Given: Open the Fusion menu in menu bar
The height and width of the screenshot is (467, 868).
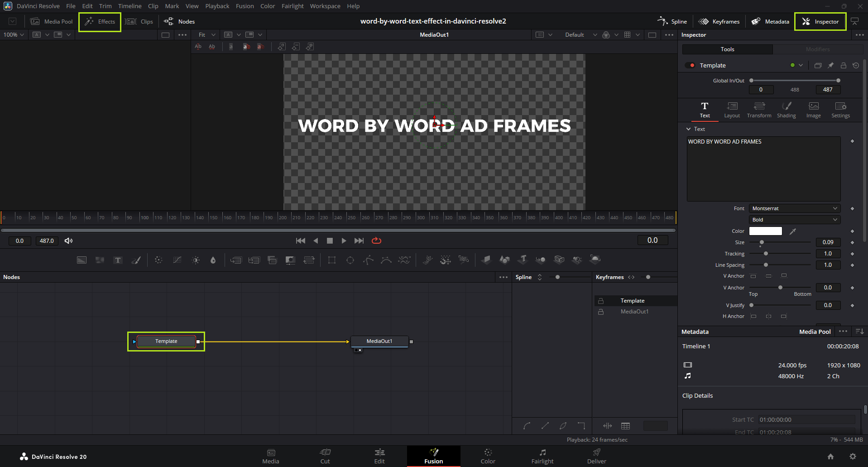Looking at the screenshot, I should click(245, 6).
